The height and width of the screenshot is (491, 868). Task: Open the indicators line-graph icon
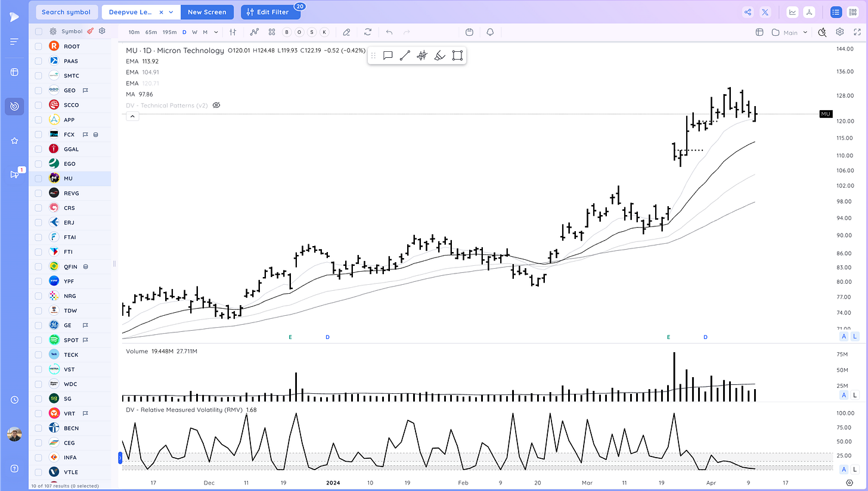255,32
